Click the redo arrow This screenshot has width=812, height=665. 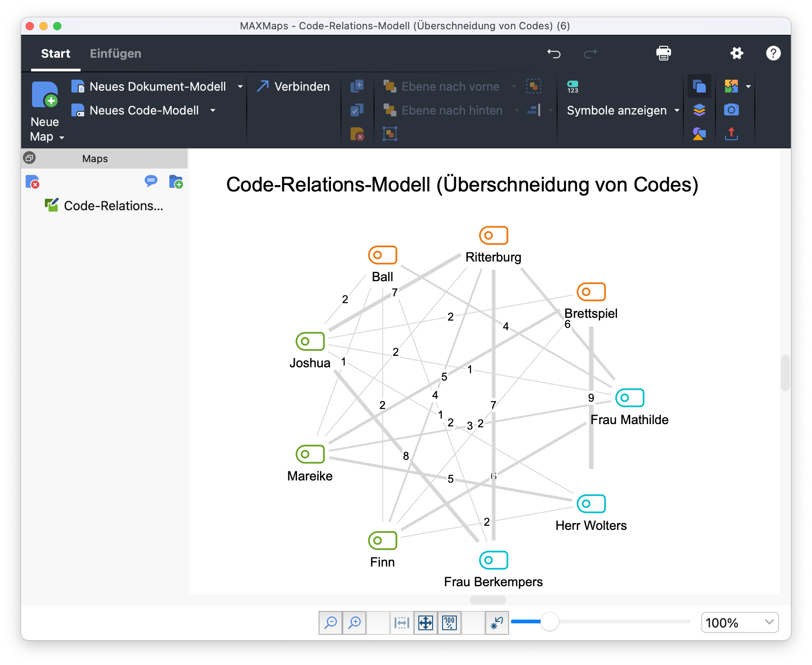pos(590,54)
